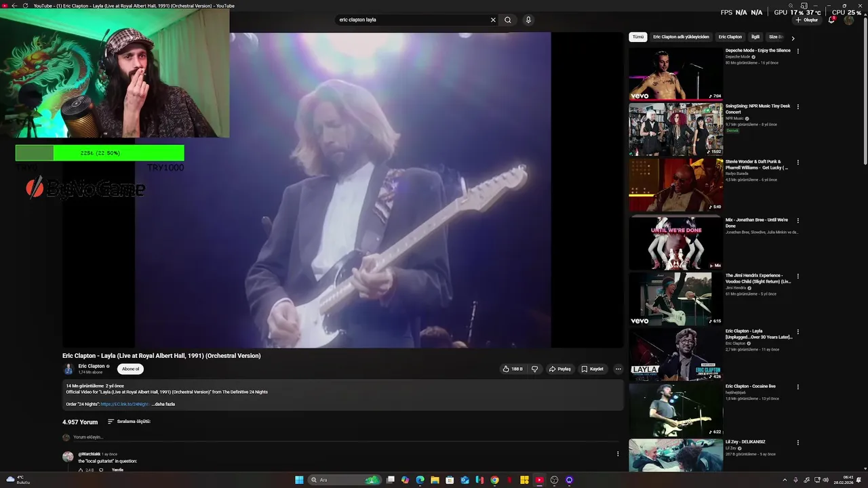Click the Eric Clapton channel name link
The width and height of the screenshot is (868, 488).
[92, 366]
